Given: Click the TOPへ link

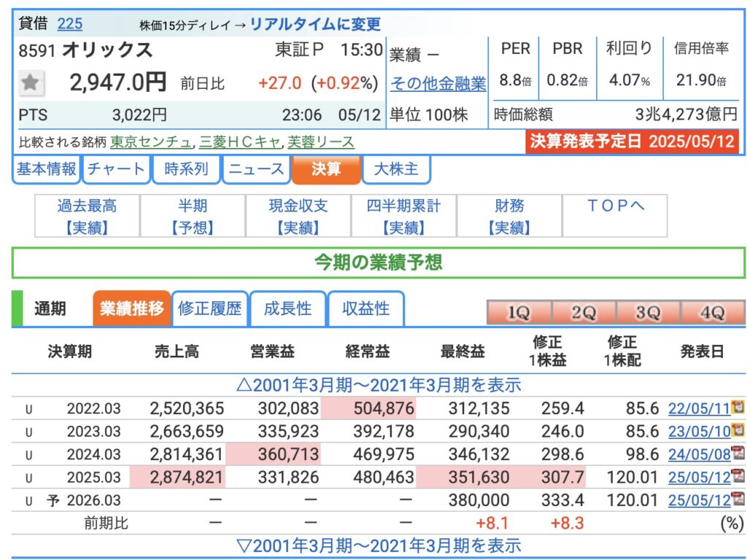Looking at the screenshot, I should click(616, 206).
